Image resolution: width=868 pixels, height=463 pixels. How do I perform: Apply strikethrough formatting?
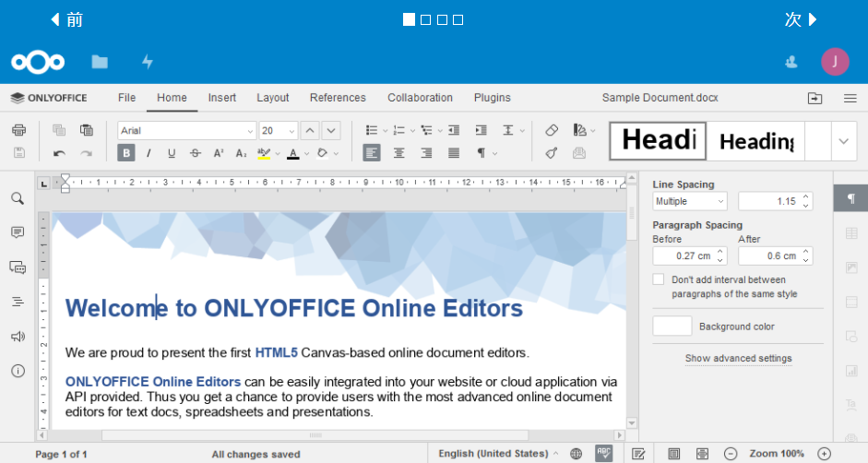pyautogui.click(x=196, y=153)
